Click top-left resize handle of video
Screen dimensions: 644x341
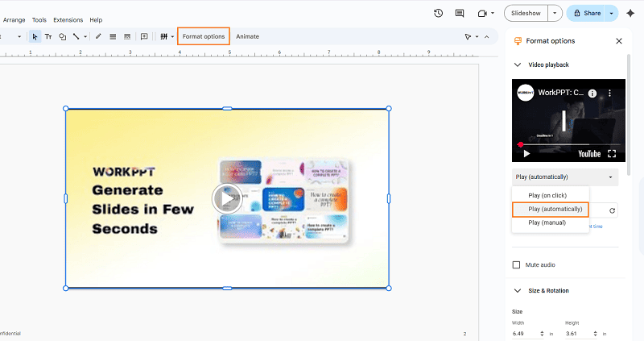coord(66,109)
